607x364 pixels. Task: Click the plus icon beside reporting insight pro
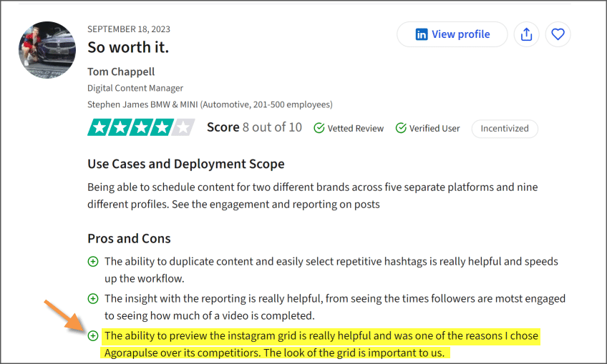click(93, 299)
